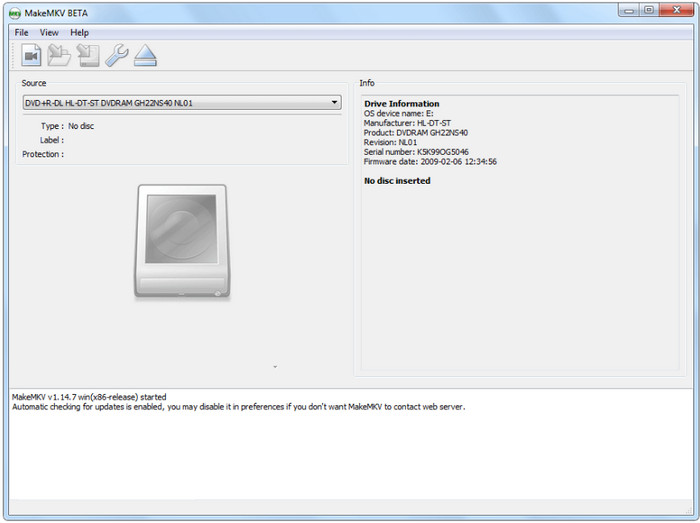The image size is (700, 523).
Task: Click the 'Info' group label
Action: coord(367,83)
